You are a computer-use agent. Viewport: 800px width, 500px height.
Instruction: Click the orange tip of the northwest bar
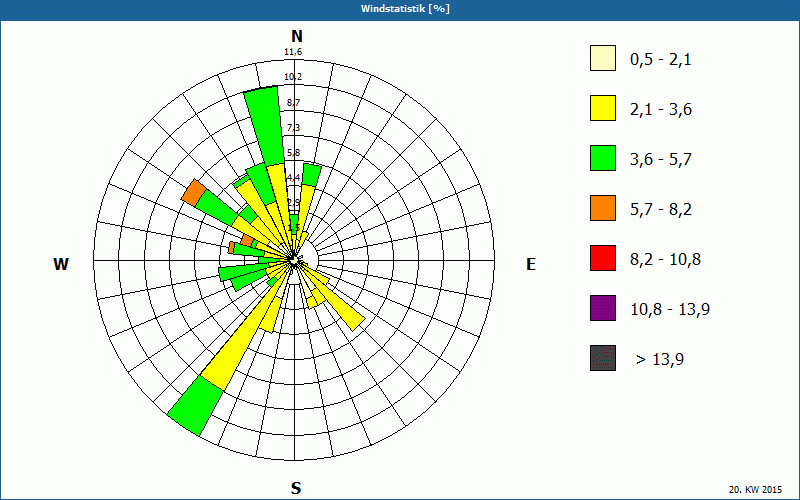(194, 193)
